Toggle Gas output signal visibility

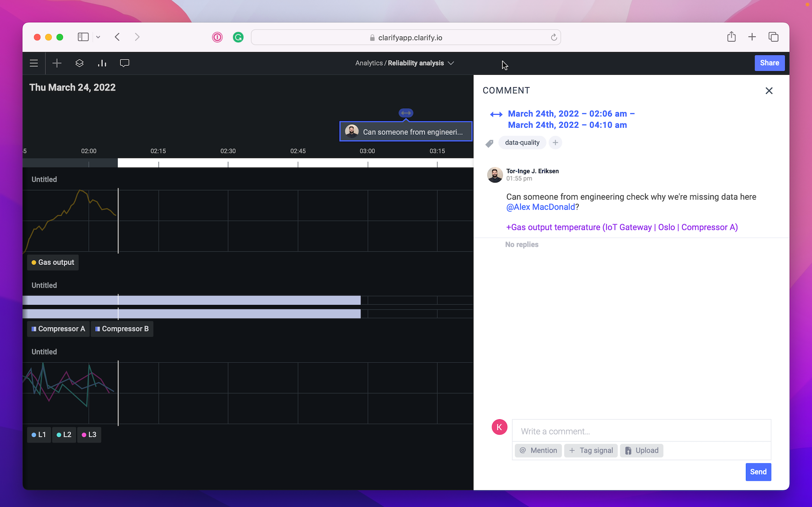pos(53,262)
